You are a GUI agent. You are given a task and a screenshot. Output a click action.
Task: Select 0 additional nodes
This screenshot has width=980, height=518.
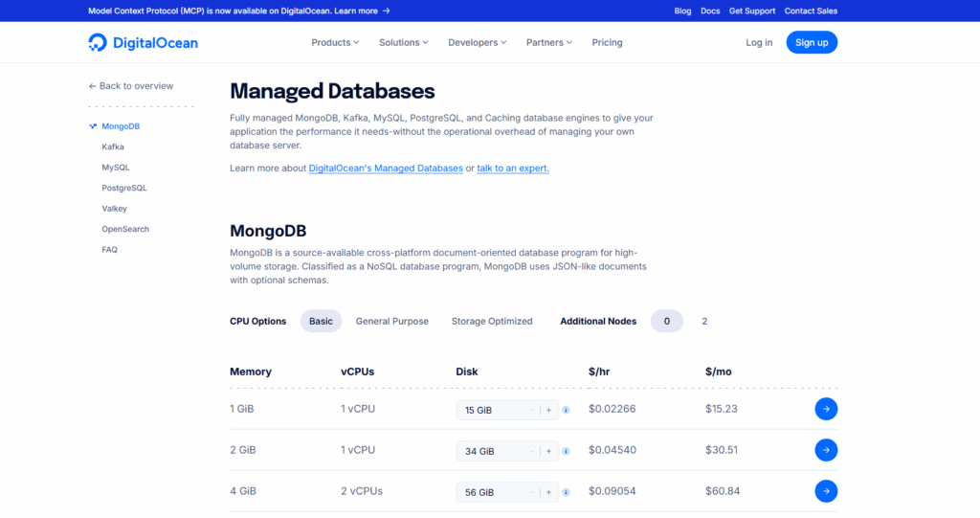tap(667, 321)
